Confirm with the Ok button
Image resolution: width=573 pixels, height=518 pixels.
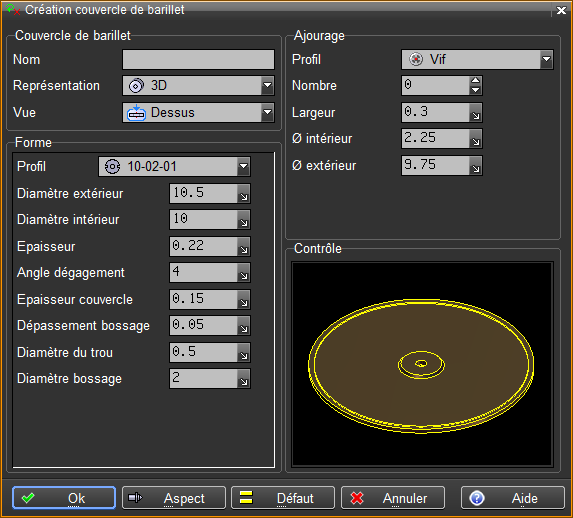(64, 498)
